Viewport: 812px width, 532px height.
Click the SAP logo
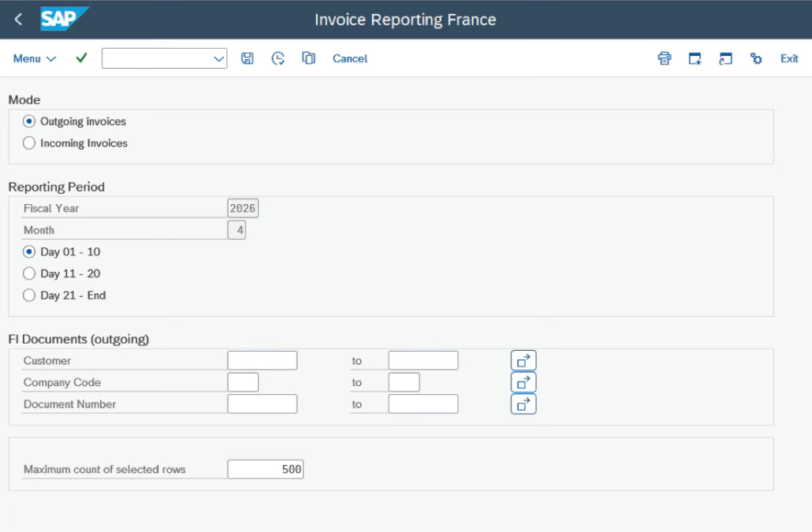point(64,19)
